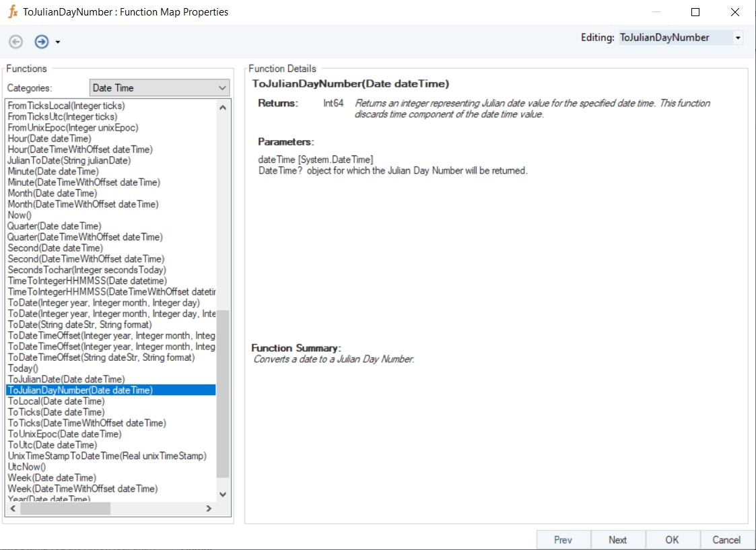
Task: Click the fx function icon in title bar
Action: pyautogui.click(x=13, y=12)
